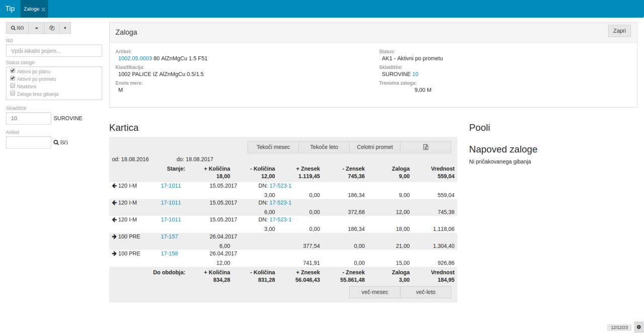Click the settings gear icon at bottom right
This screenshot has width=644, height=333.
(639, 327)
